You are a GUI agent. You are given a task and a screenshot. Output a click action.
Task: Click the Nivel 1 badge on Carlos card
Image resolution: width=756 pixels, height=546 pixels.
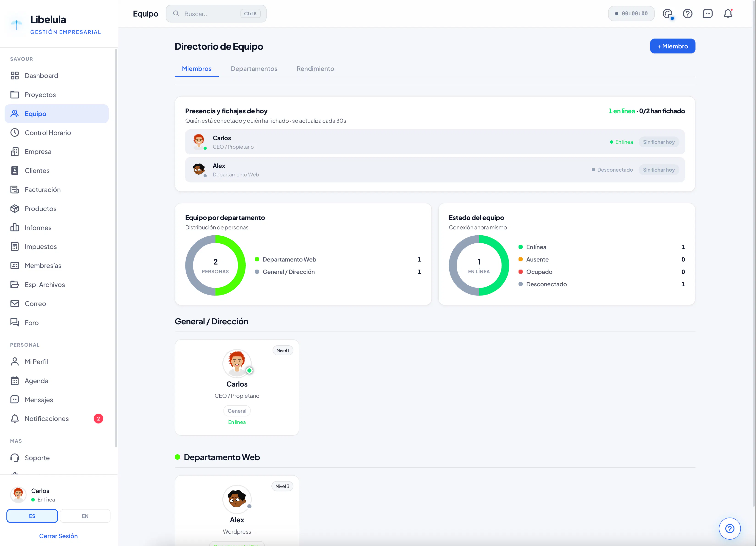pyautogui.click(x=283, y=351)
